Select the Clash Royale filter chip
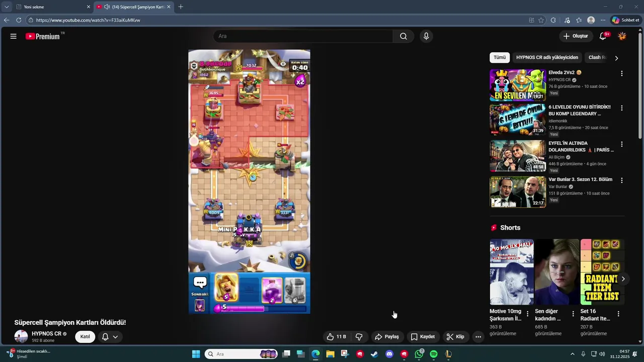This screenshot has width=644, height=362. (x=597, y=57)
